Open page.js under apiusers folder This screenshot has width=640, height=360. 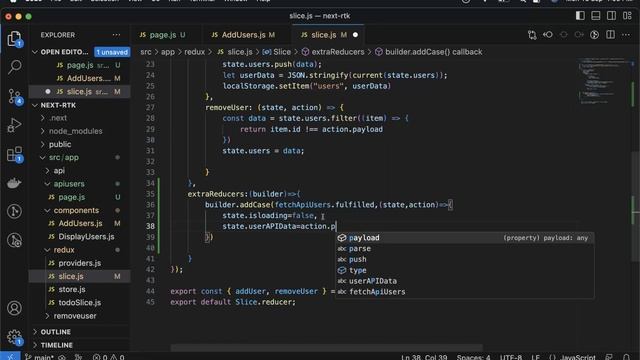pyautogui.click(x=72, y=197)
